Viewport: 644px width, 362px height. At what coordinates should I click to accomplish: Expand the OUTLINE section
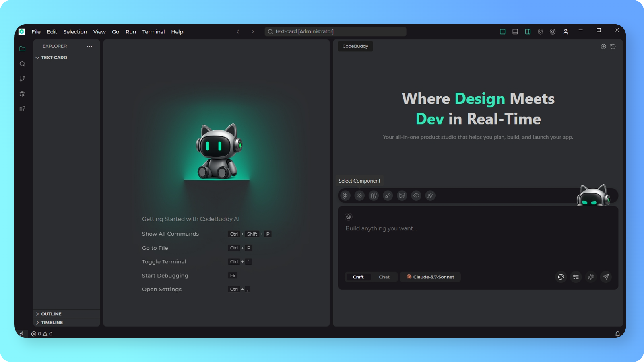click(x=67, y=314)
